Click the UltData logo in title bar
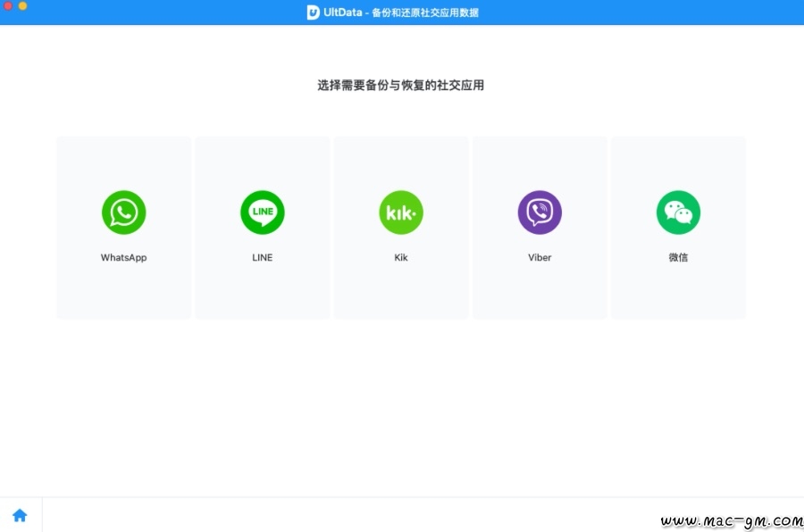Screen dimensions: 804x532 313,12
